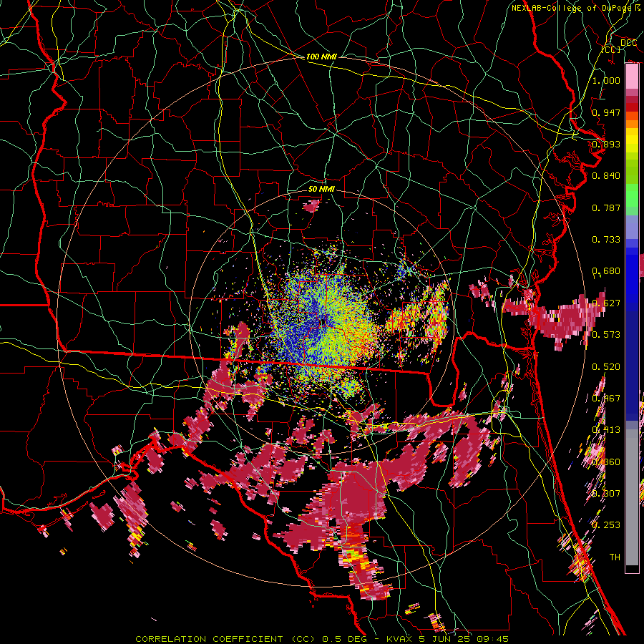Pick the bright green segment of the color bar
Screen dimensions: 644x644
click(632, 195)
